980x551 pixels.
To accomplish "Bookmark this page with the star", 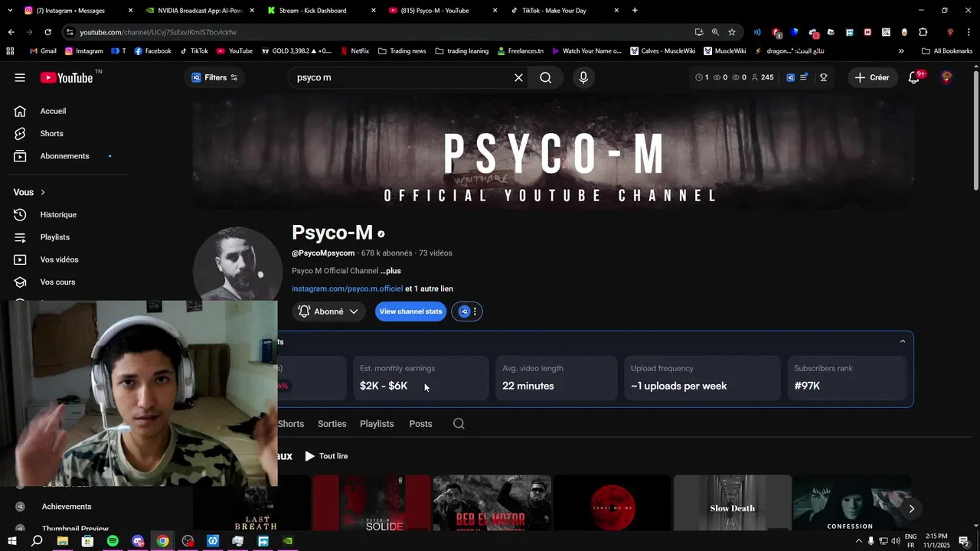I will click(732, 32).
